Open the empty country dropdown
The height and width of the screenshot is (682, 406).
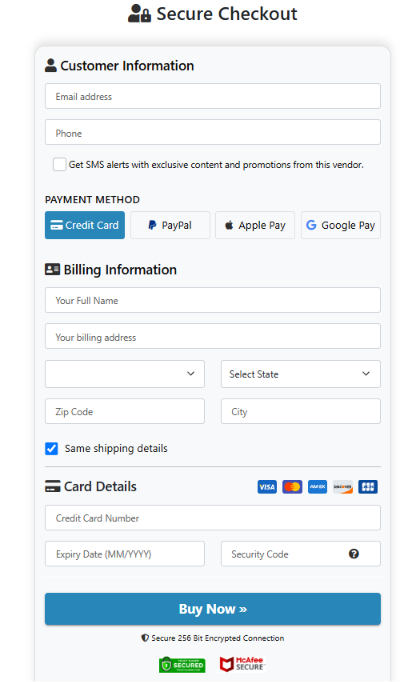tap(125, 374)
